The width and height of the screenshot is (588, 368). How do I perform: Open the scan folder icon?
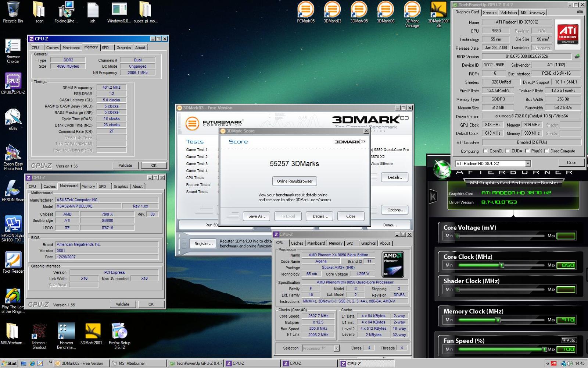39,12
